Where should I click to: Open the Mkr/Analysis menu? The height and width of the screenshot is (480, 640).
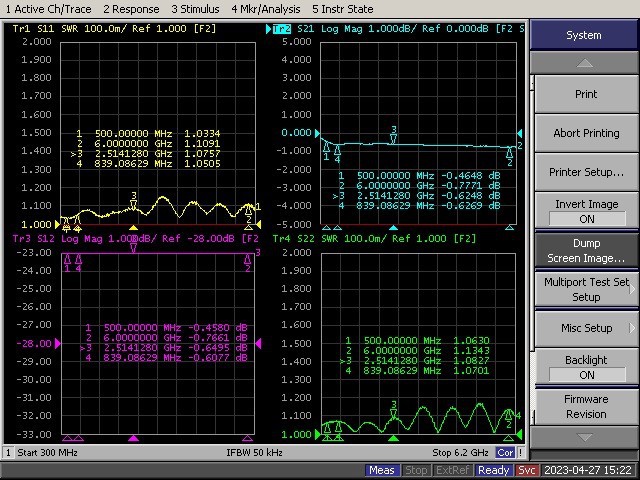(x=266, y=9)
